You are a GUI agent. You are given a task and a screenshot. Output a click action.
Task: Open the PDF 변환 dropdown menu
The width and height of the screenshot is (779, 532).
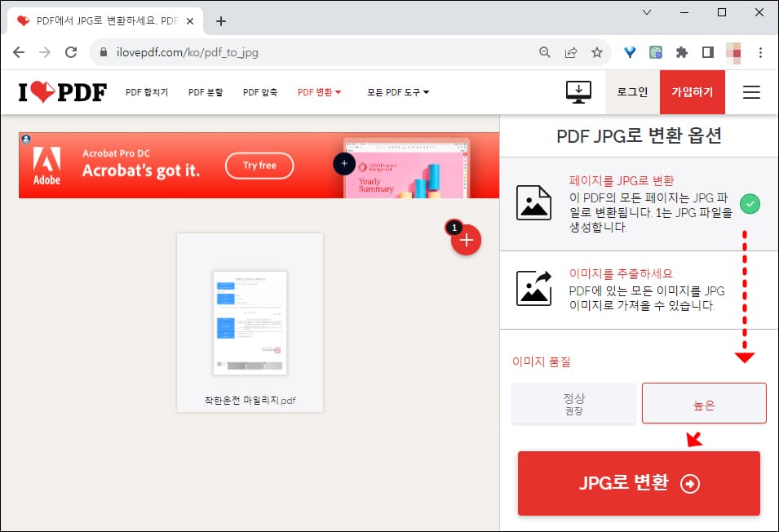pyautogui.click(x=319, y=92)
